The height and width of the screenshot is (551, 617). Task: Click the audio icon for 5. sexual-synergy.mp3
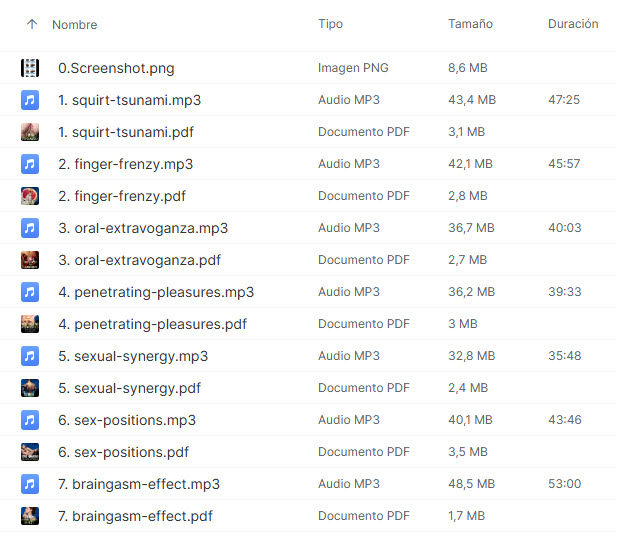coord(30,356)
